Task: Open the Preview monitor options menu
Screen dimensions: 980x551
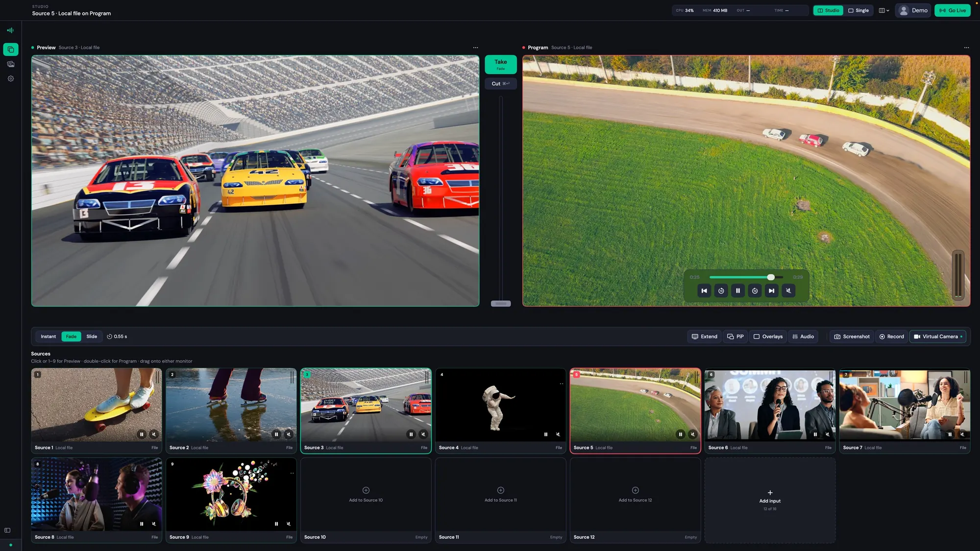Action: click(475, 48)
